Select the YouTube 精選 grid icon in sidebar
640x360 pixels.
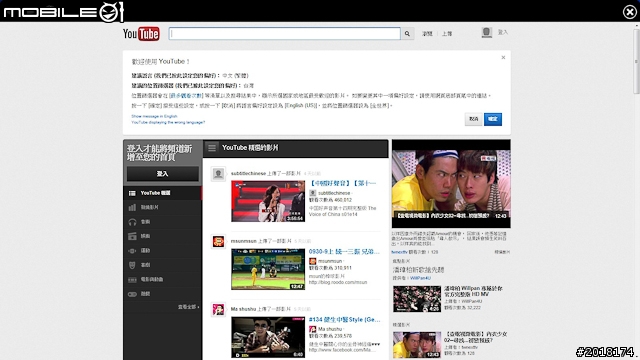click(x=132, y=193)
